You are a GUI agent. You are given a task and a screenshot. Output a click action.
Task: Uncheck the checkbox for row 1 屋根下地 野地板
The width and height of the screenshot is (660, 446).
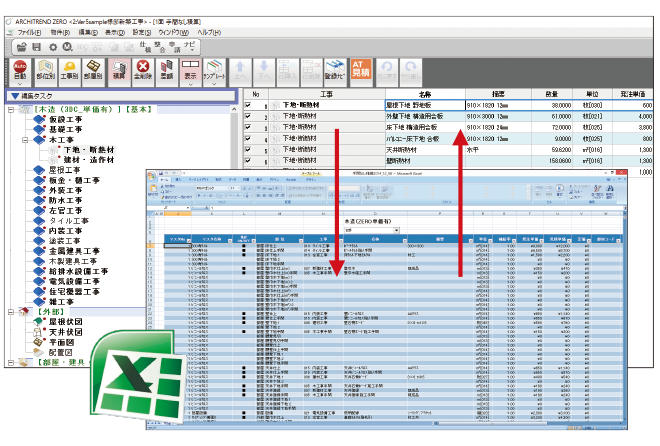[x=248, y=105]
